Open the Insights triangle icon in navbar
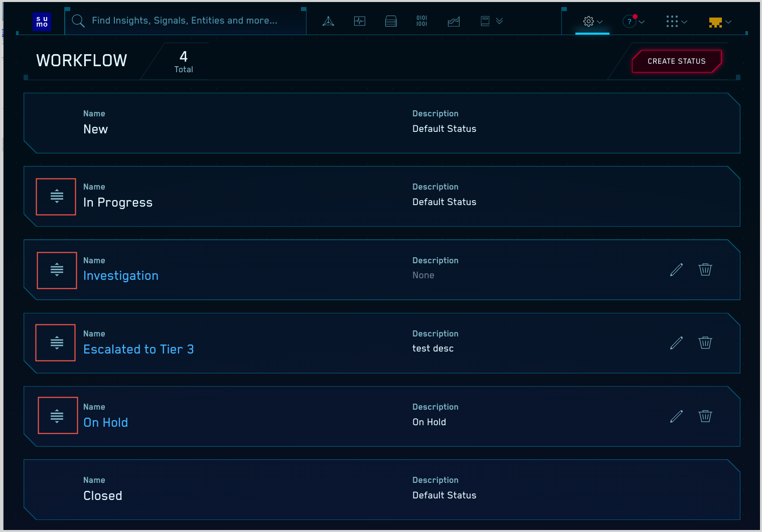 (328, 21)
